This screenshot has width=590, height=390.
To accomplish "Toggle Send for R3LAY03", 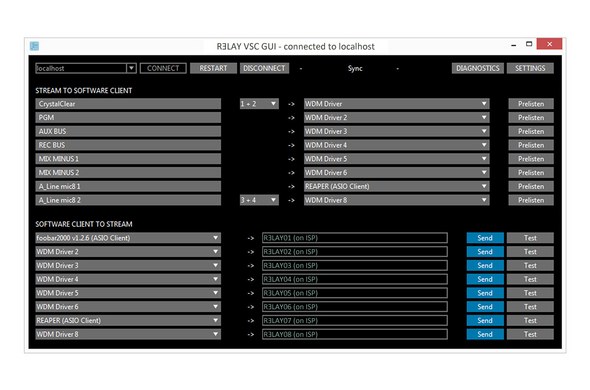I will (x=485, y=265).
